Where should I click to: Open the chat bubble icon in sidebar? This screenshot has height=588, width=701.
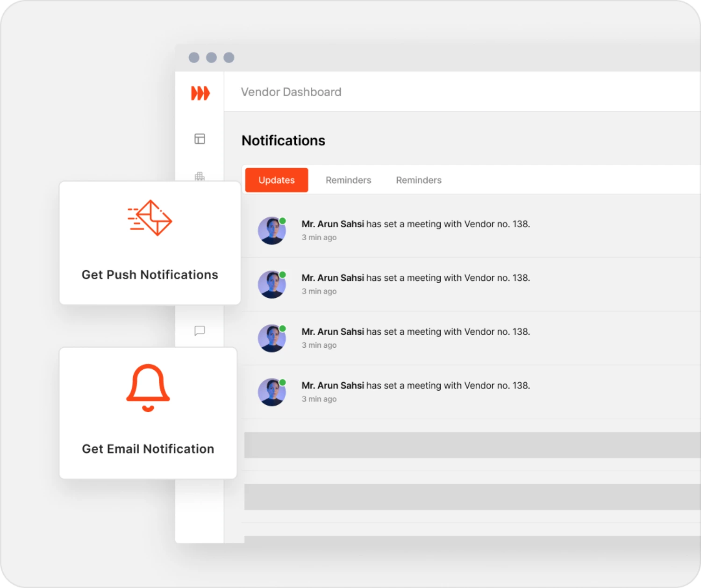click(x=200, y=331)
